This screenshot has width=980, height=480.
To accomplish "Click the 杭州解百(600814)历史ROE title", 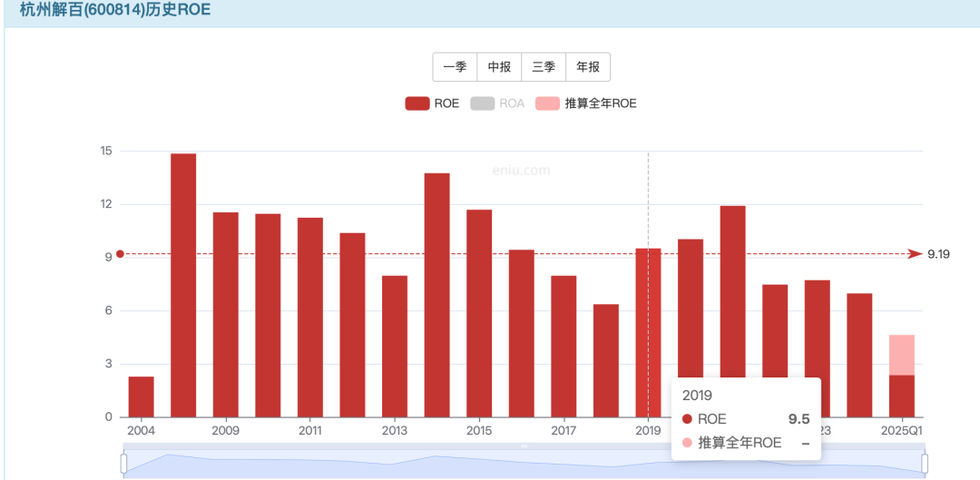I will coord(115,9).
